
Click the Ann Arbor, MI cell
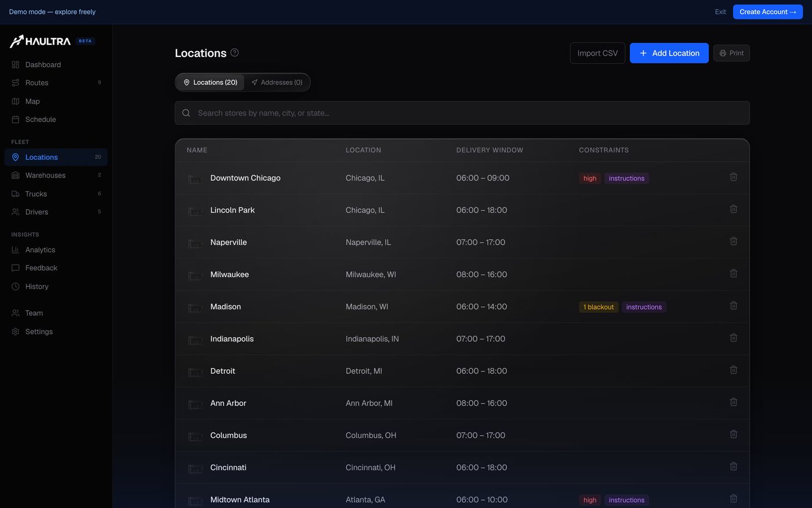[x=369, y=403]
